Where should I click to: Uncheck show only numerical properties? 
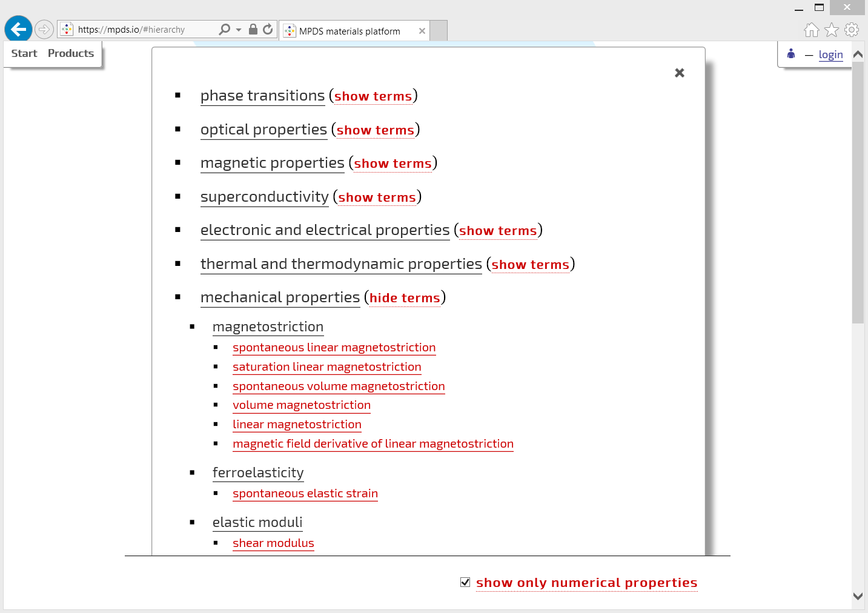465,582
